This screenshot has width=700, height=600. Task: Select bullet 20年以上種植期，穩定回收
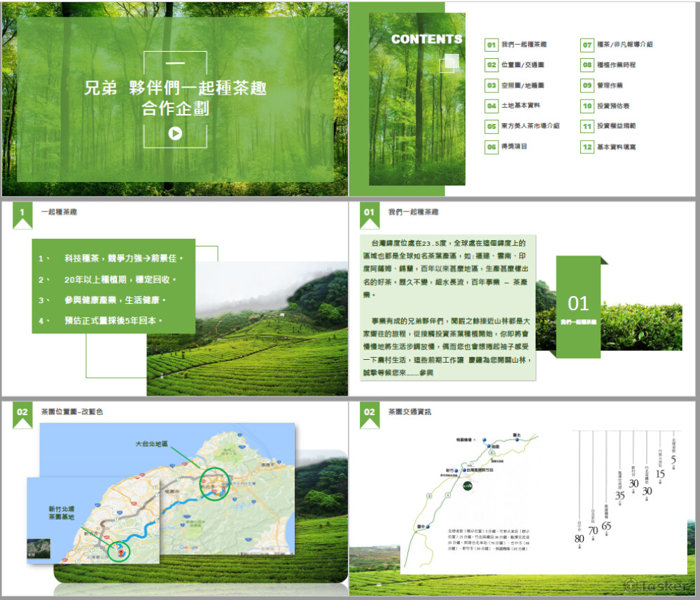[120, 279]
